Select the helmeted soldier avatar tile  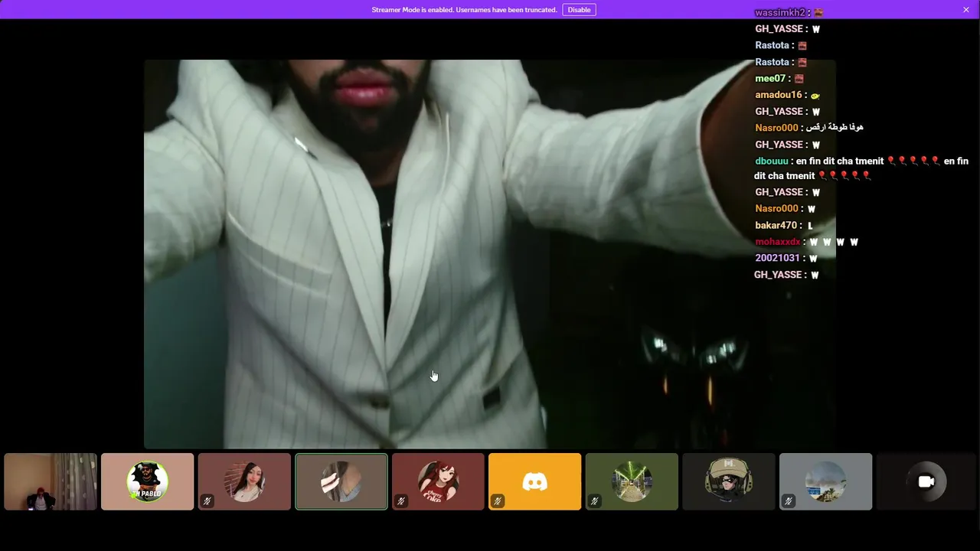(x=728, y=481)
